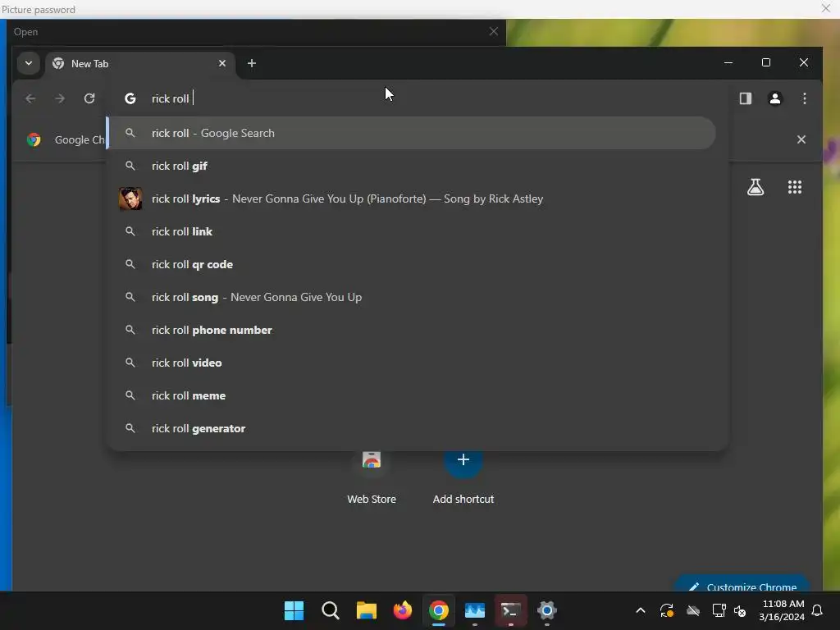Open the tab search dropdown arrow

pos(29,63)
